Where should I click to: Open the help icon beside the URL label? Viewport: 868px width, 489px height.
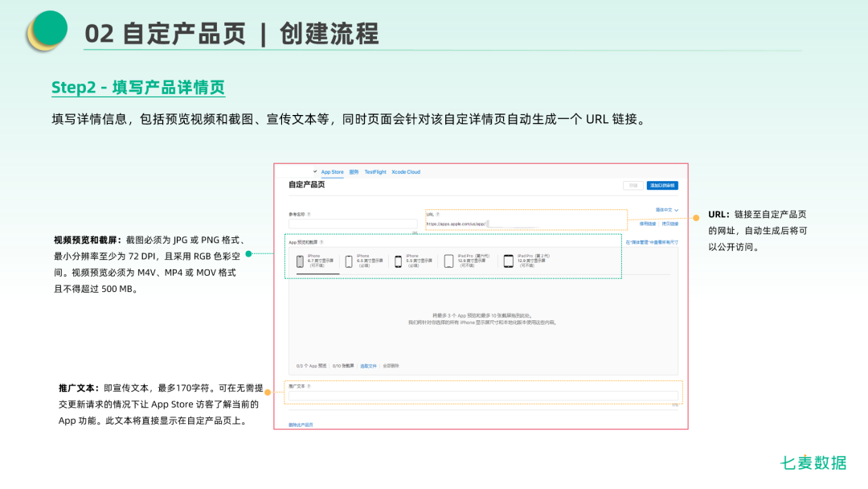(x=438, y=214)
